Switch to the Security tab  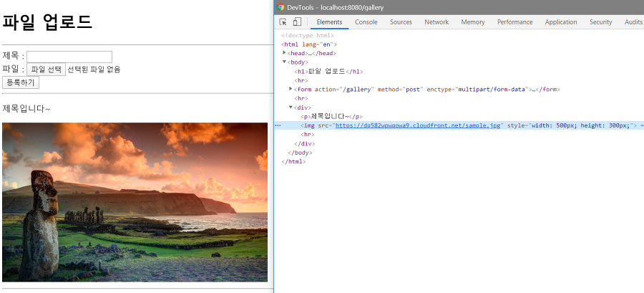pos(600,22)
